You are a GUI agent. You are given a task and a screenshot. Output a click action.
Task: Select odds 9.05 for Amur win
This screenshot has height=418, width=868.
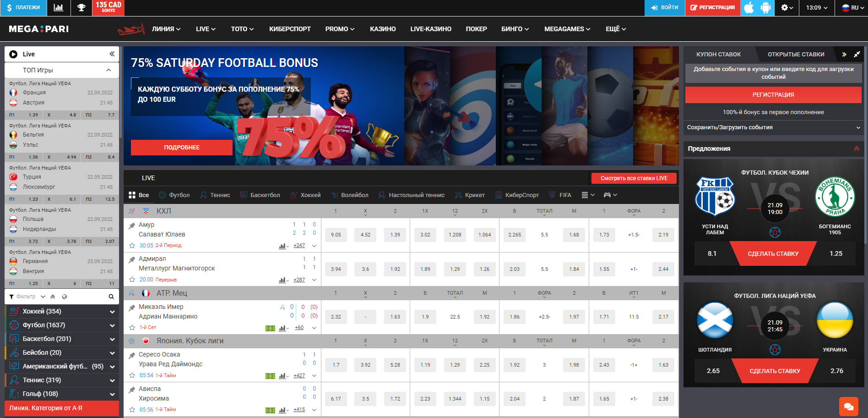point(336,235)
